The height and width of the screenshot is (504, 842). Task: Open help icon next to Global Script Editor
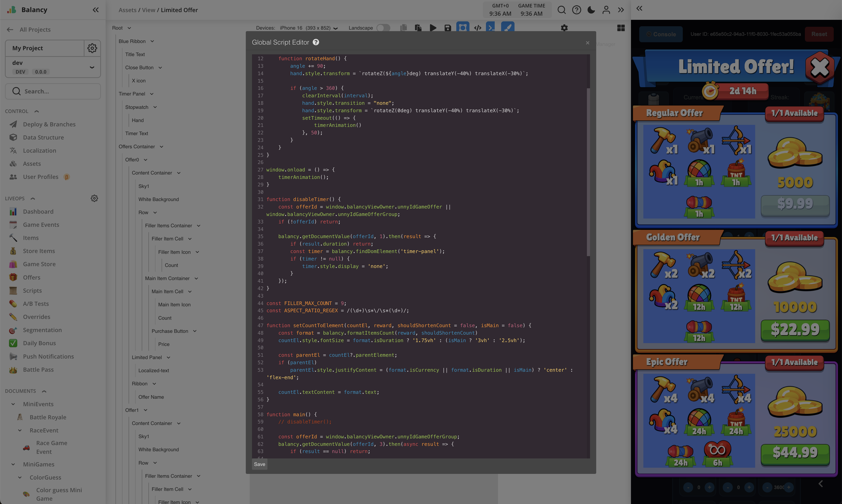coord(316,42)
